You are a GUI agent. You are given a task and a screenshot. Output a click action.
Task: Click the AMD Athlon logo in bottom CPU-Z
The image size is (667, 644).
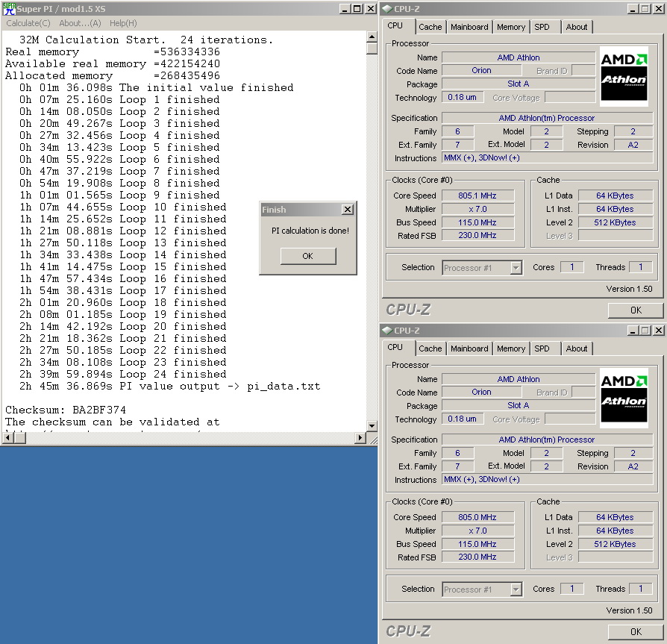pos(624,397)
